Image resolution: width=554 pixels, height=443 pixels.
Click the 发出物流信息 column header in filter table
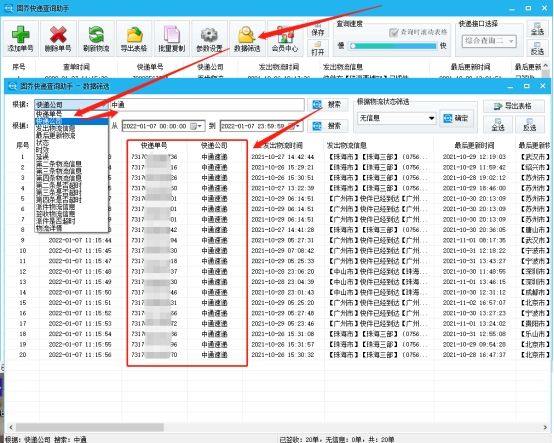[x=346, y=145]
